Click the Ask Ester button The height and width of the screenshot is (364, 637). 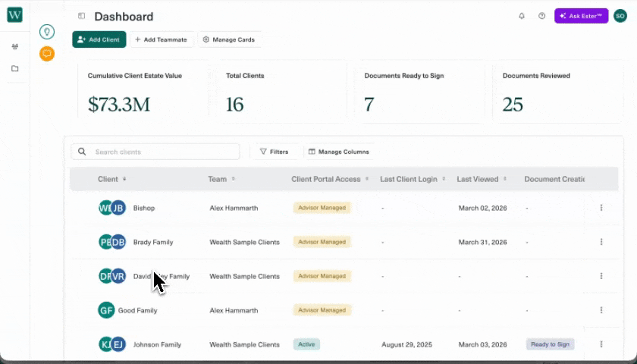pos(581,16)
